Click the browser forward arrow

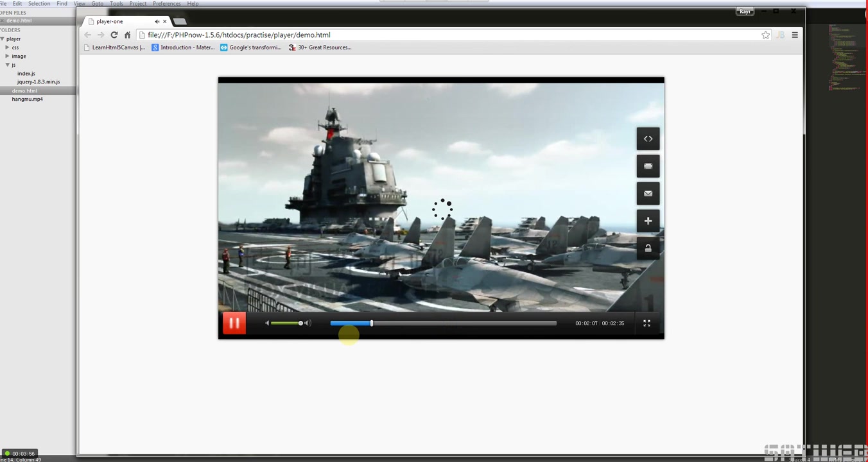pos(100,35)
